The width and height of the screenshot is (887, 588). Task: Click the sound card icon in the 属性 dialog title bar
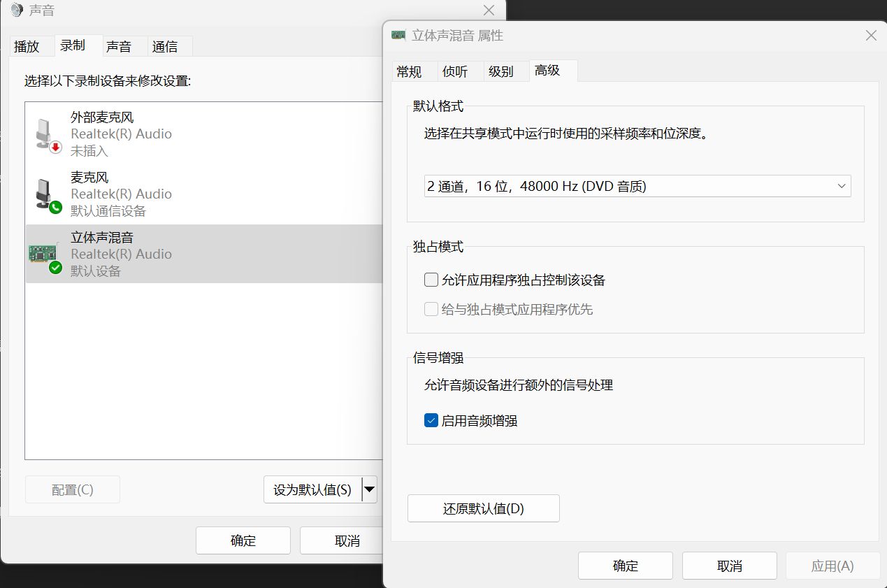click(x=398, y=34)
